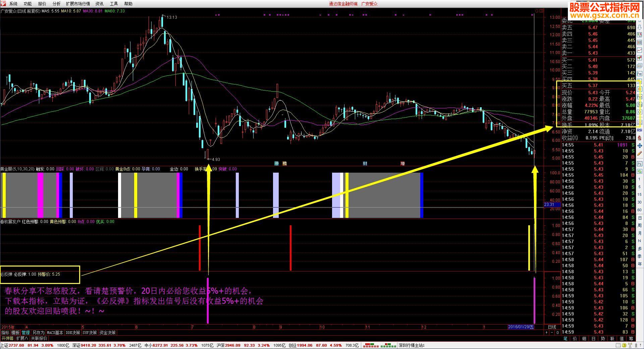
Task: Select the 1-minute period button
Action: [x=640, y=179]
